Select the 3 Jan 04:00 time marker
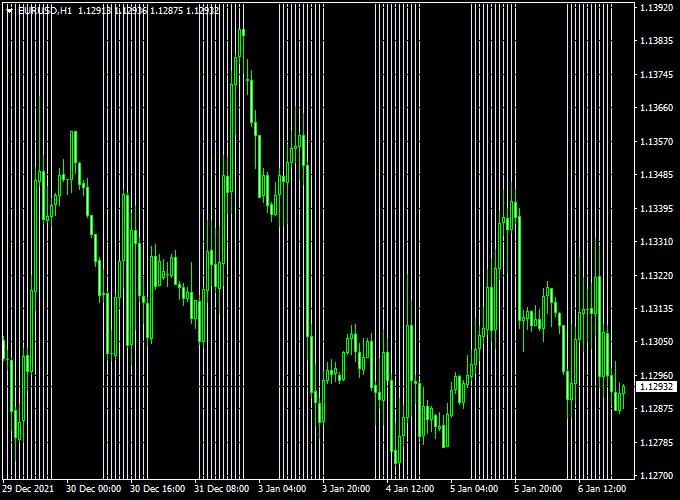This screenshot has height=500, width=680. pyautogui.click(x=282, y=489)
